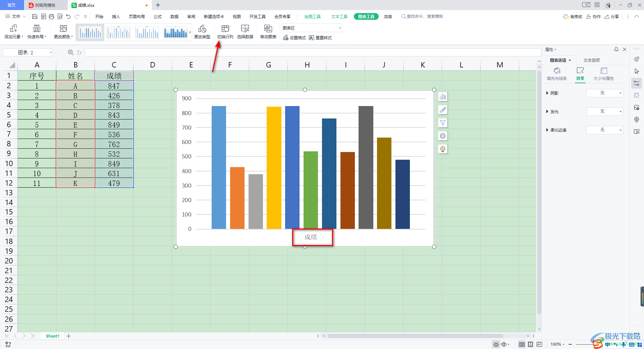The image size is (644, 349).
Task: Open 更改颜色 (change color) dropdown
Action: click(x=63, y=32)
